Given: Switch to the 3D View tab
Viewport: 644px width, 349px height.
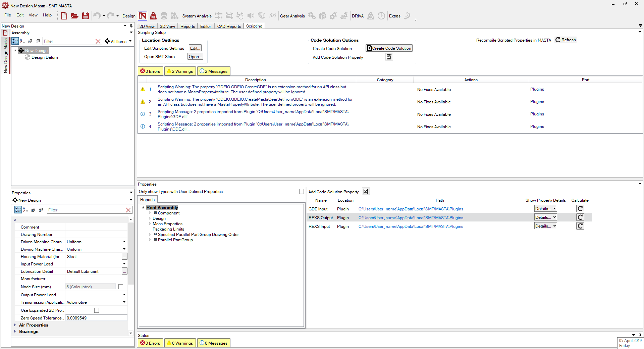Looking at the screenshot, I should [167, 26].
